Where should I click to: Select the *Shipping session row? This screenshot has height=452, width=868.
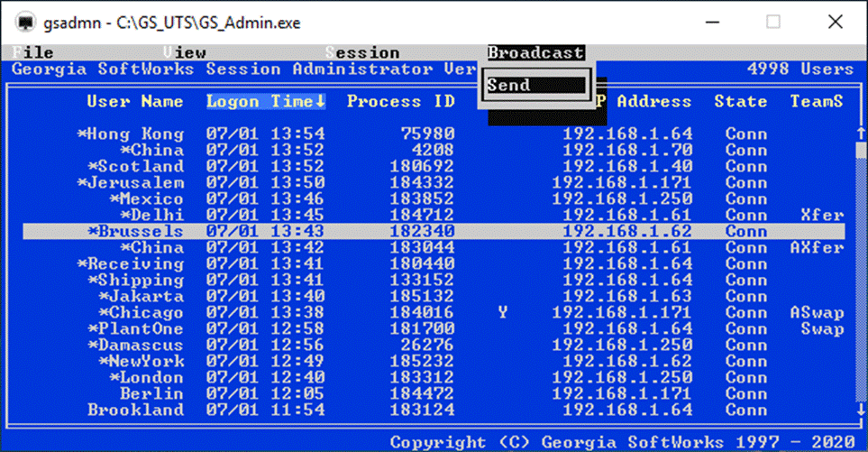(434, 280)
